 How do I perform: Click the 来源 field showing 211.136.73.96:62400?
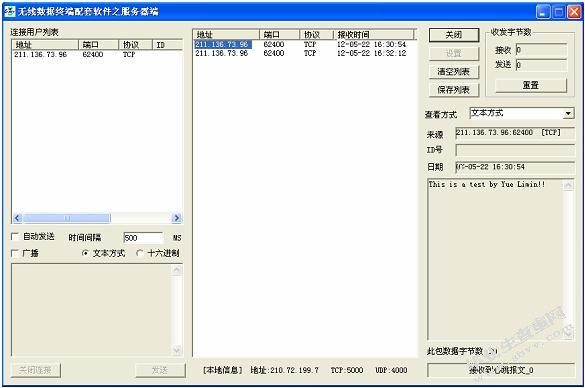(515, 133)
